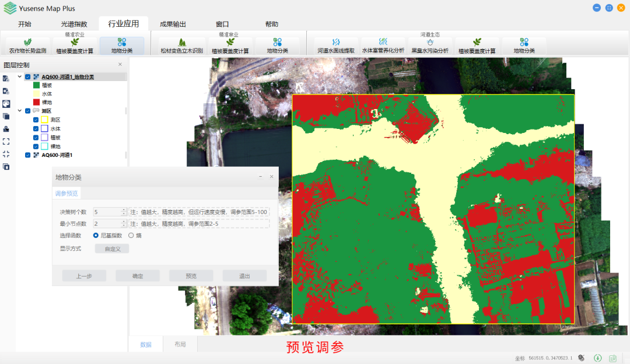Launch 黑臭水污染分析 pollution tool

point(429,46)
